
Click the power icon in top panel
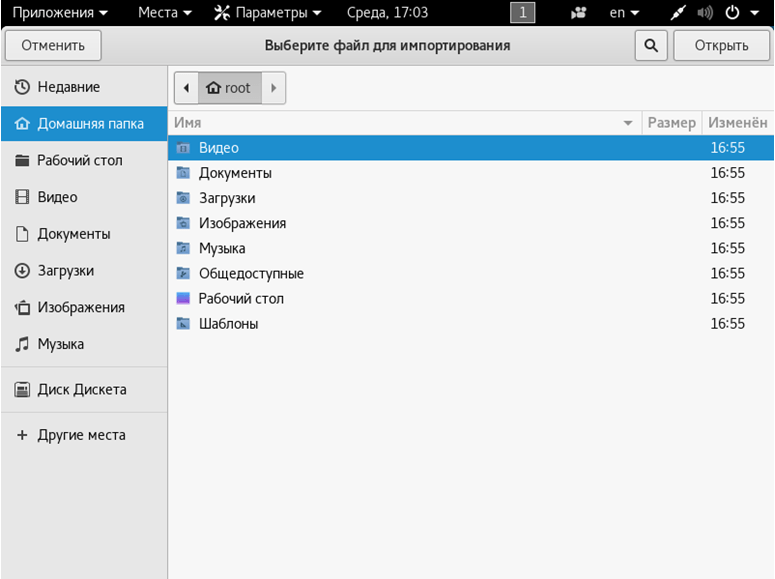(732, 13)
